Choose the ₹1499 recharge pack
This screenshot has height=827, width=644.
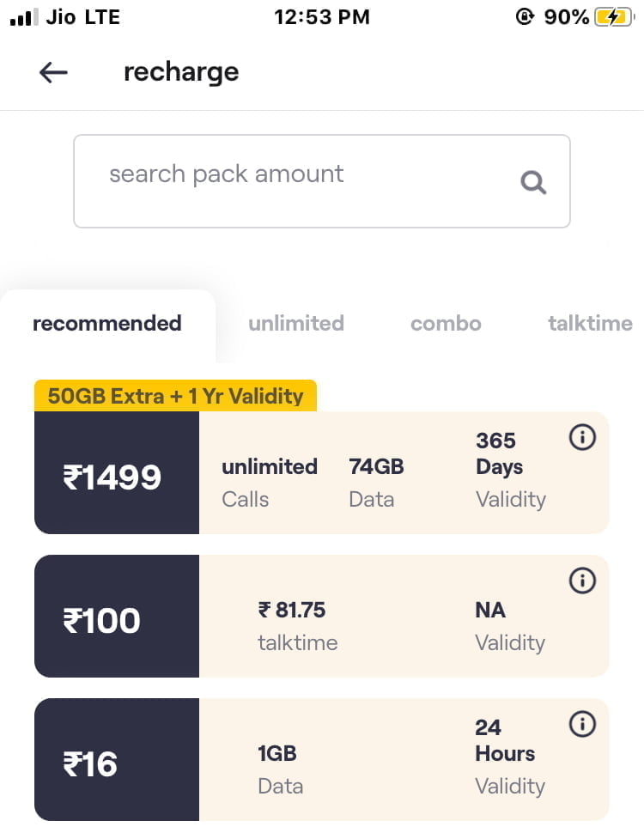[x=322, y=472]
